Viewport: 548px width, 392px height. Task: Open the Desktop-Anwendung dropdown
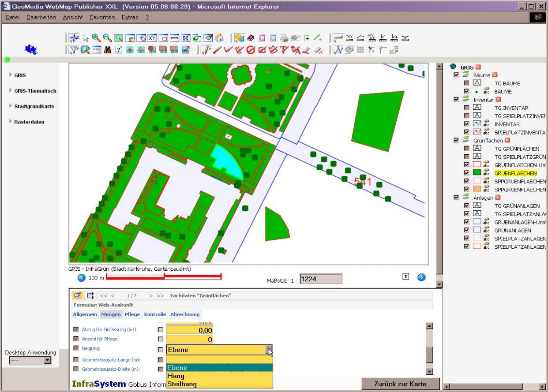[48, 360]
